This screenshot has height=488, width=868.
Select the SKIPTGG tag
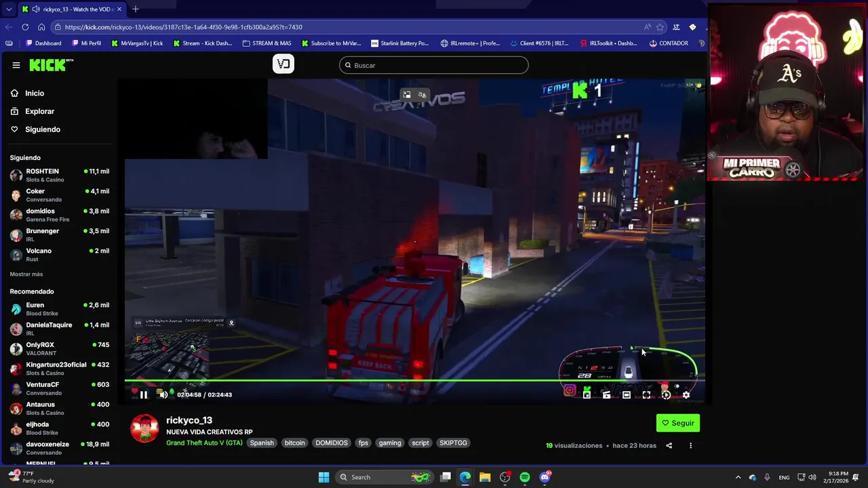point(453,443)
